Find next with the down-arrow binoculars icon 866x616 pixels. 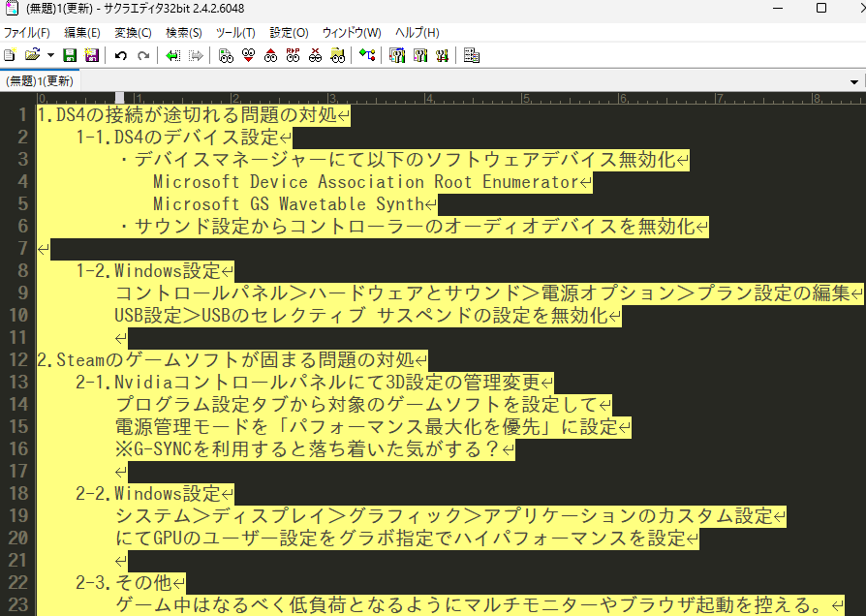(249, 55)
